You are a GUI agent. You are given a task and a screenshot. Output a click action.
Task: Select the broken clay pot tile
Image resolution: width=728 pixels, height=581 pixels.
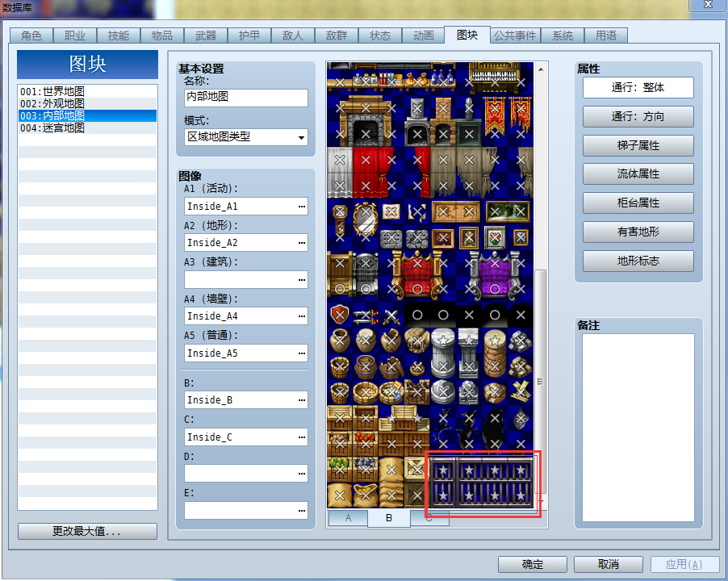point(391,341)
